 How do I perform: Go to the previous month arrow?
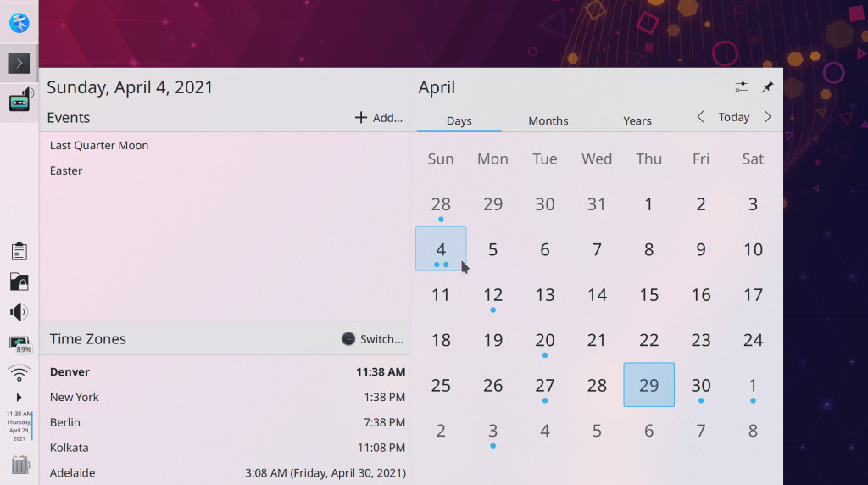click(x=700, y=118)
